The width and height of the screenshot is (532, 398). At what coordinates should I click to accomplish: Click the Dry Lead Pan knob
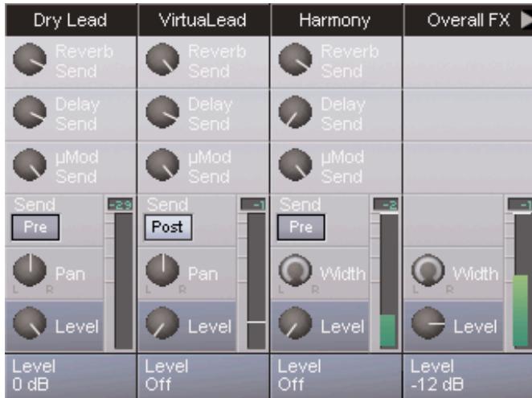click(x=30, y=271)
